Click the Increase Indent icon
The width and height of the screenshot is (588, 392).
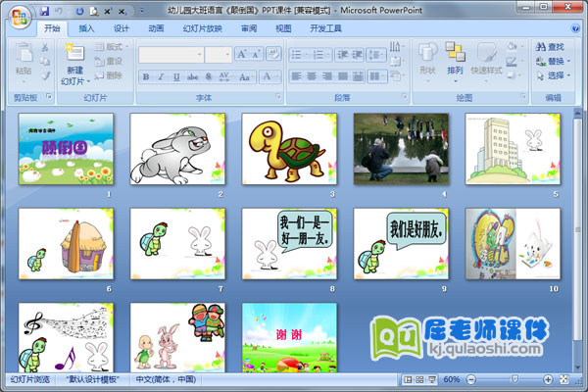click(x=357, y=55)
